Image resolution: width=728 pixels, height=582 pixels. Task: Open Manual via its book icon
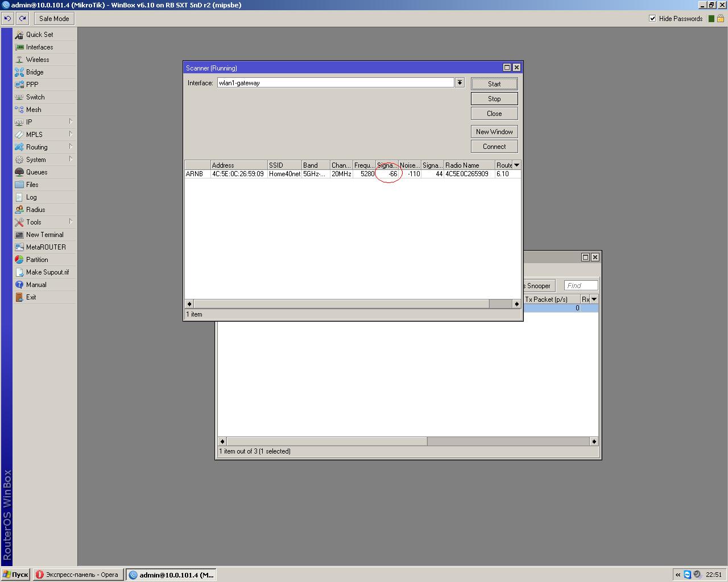point(19,285)
